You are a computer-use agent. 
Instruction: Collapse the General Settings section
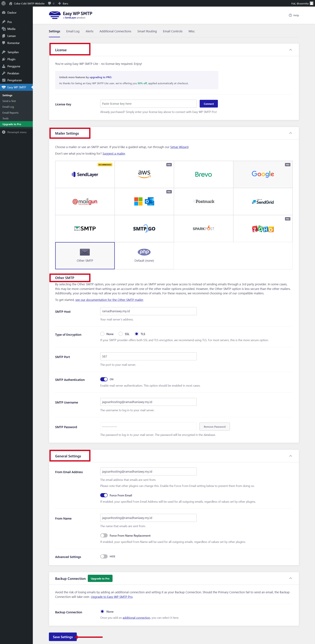tap(291, 456)
